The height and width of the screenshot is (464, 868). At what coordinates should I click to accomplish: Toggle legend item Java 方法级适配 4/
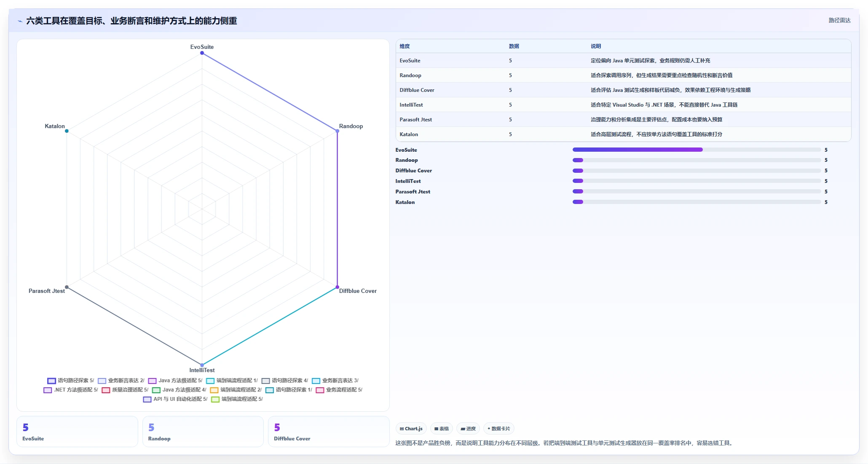pos(179,390)
